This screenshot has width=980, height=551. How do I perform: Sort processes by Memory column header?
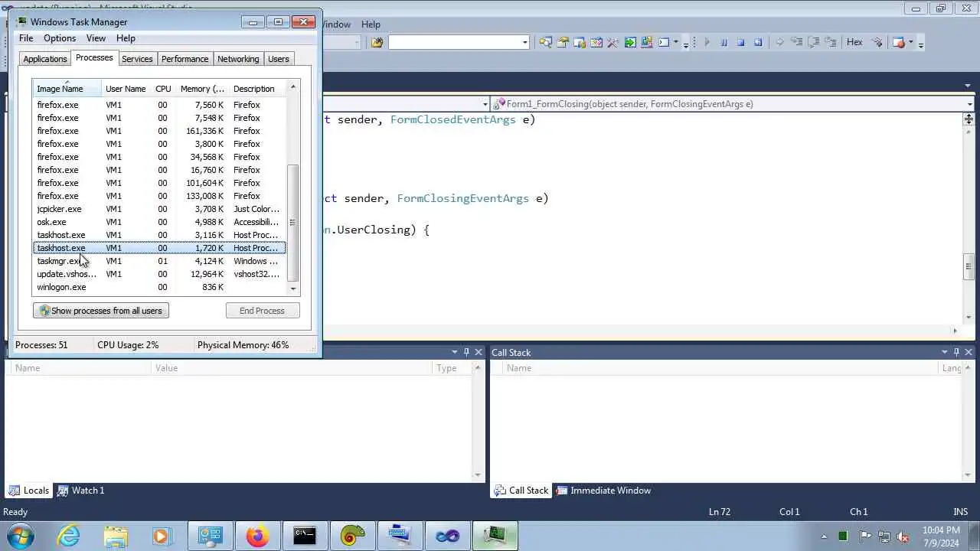tap(202, 89)
